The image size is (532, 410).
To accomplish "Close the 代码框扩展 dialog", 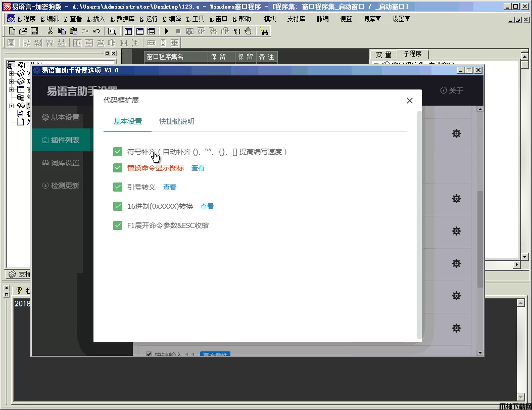I will click(x=410, y=101).
